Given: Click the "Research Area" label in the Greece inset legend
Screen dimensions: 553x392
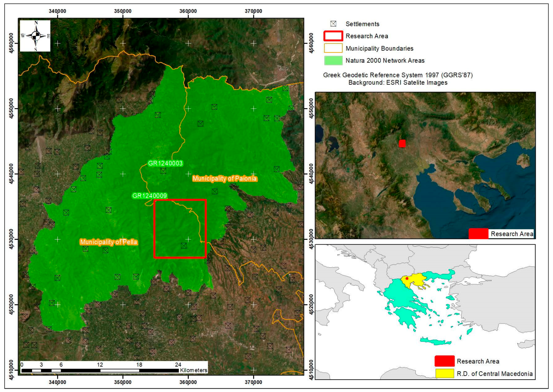Looking at the screenshot, I should click(478, 361).
